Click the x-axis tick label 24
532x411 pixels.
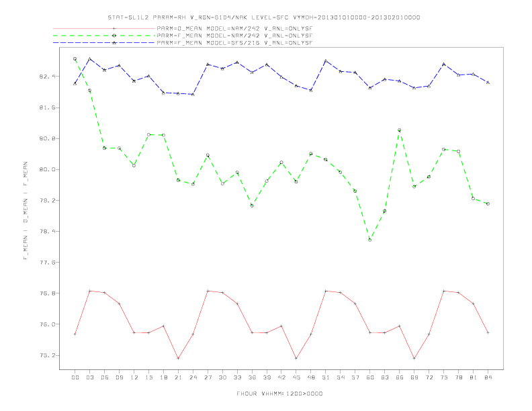pyautogui.click(x=193, y=377)
